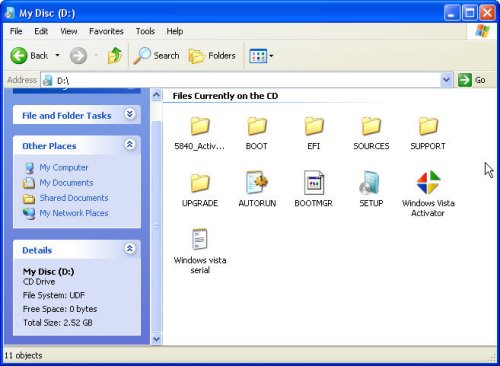The image size is (500, 366).
Task: Click the Forward arrow button
Action: point(78,55)
